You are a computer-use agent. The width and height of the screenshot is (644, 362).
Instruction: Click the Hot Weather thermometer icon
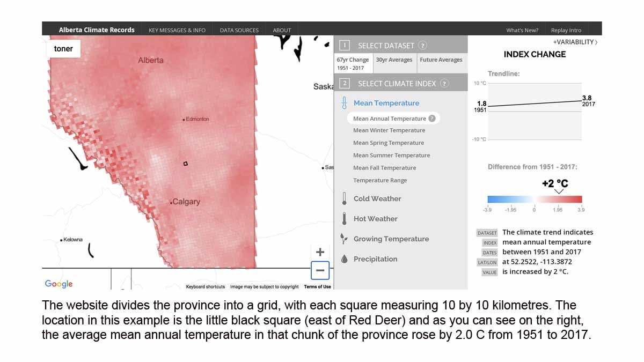tap(344, 219)
